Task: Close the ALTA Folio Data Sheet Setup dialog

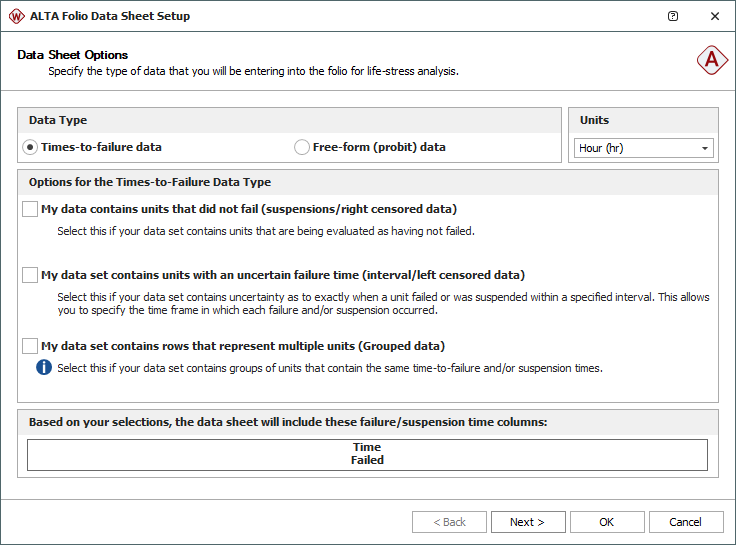Action: [x=714, y=16]
